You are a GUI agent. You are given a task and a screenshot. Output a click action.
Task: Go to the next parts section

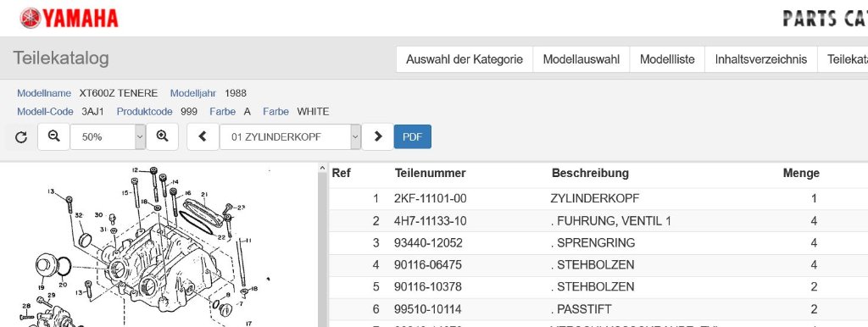click(x=378, y=136)
